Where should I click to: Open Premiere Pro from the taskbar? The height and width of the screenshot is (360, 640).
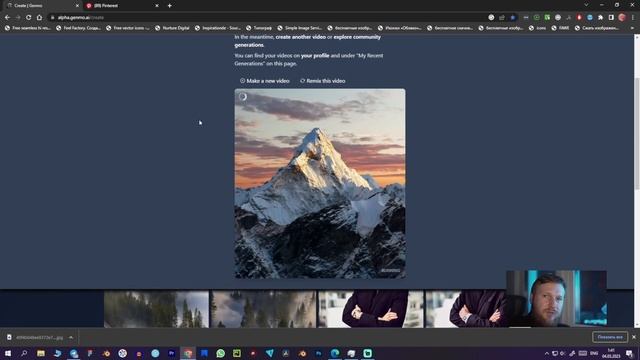point(171,353)
